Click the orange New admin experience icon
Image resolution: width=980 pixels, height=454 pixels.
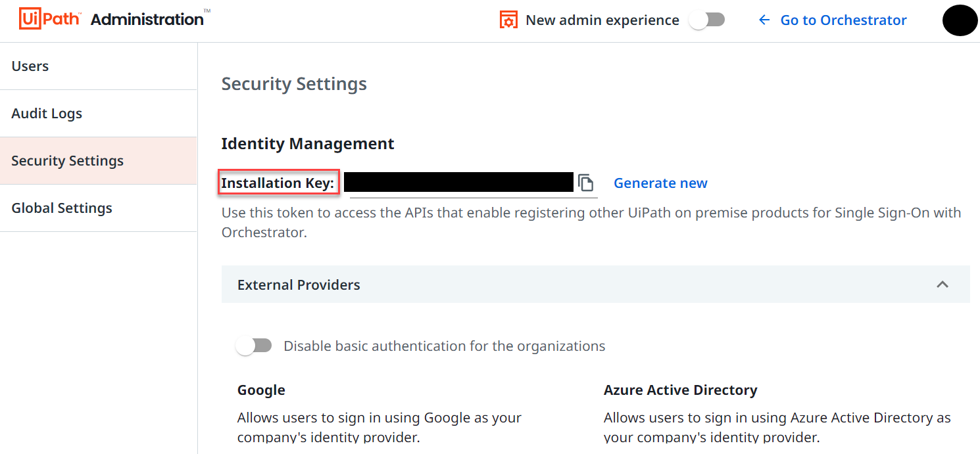coord(508,20)
